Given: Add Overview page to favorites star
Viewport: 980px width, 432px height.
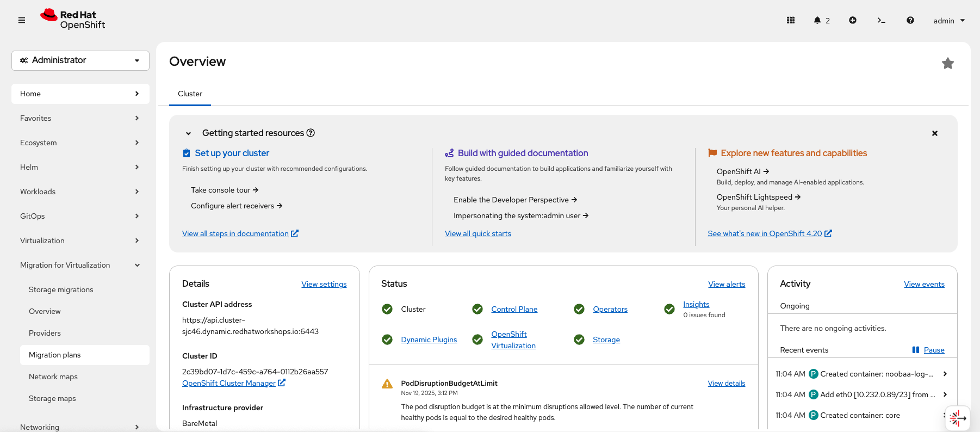Looking at the screenshot, I should pos(947,63).
